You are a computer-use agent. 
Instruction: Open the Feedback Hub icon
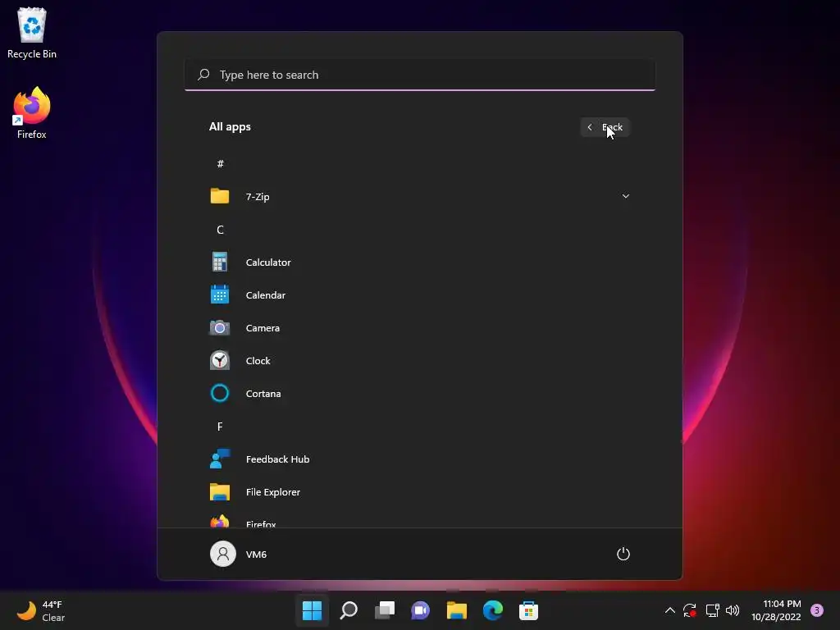click(220, 459)
